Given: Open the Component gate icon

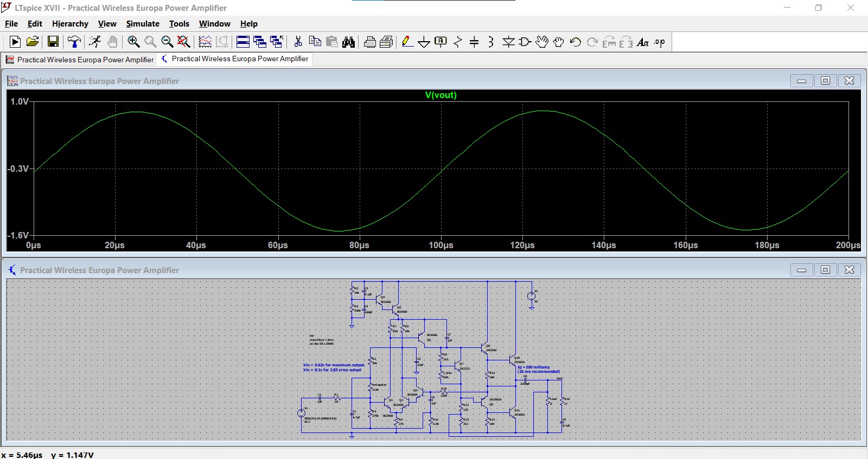Looking at the screenshot, I should (x=525, y=42).
